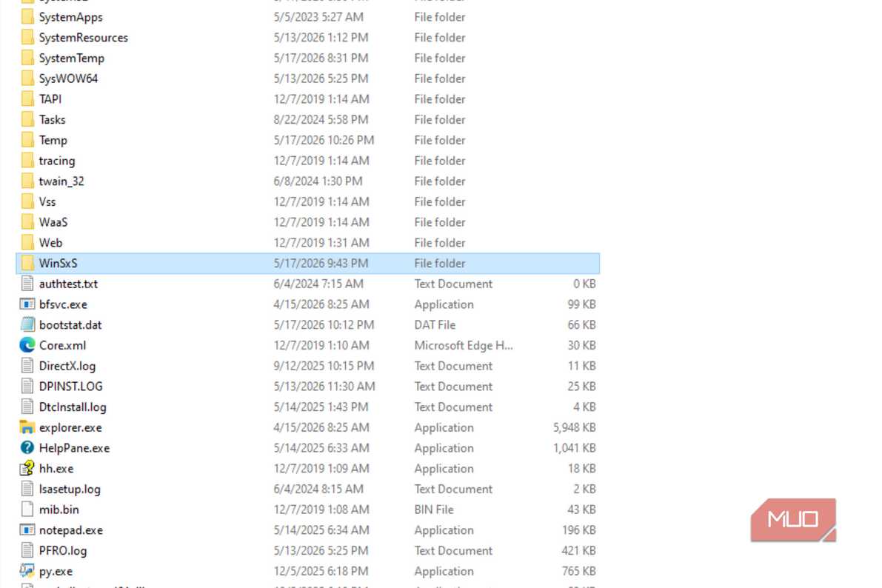Select the HelpPane.exe 1,041 KB size
The image size is (882, 588).
(575, 448)
